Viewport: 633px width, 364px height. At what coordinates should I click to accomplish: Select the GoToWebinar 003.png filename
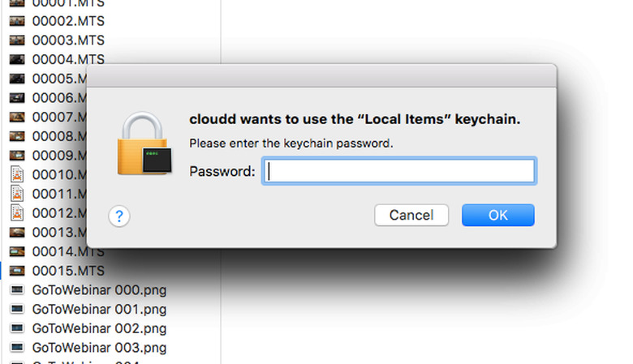tap(99, 349)
